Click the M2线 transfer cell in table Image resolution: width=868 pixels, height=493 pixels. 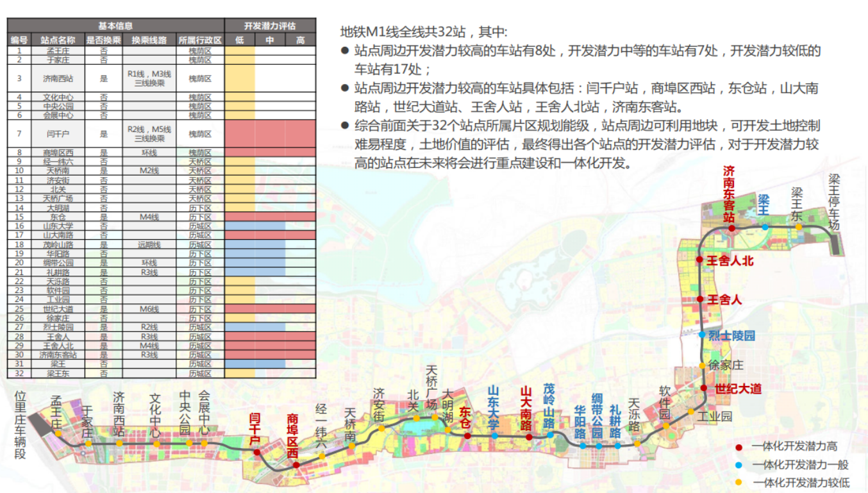(x=149, y=171)
